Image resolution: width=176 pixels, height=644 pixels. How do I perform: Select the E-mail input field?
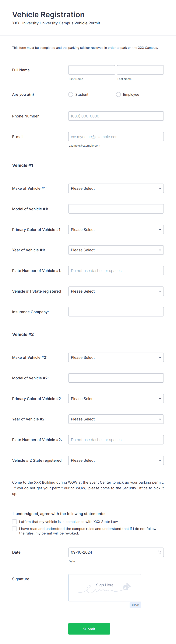pos(116,137)
